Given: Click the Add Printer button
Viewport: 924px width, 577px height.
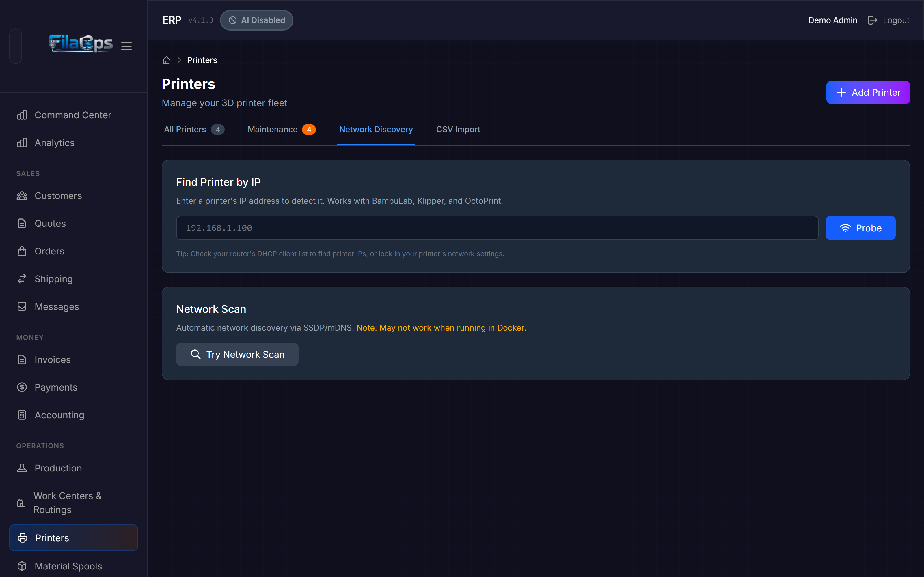Looking at the screenshot, I should point(868,92).
